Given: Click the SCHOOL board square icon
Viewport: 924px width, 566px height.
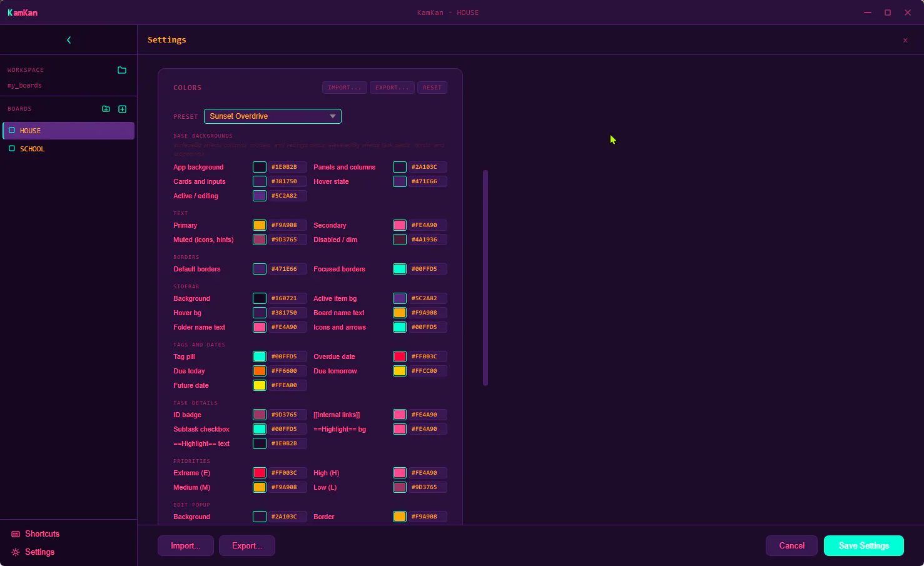Looking at the screenshot, I should (12, 148).
